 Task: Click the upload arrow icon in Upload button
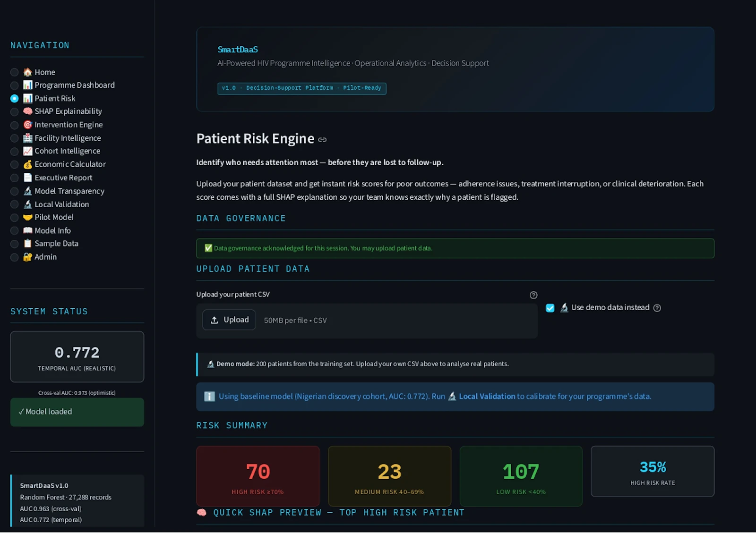[214, 320]
